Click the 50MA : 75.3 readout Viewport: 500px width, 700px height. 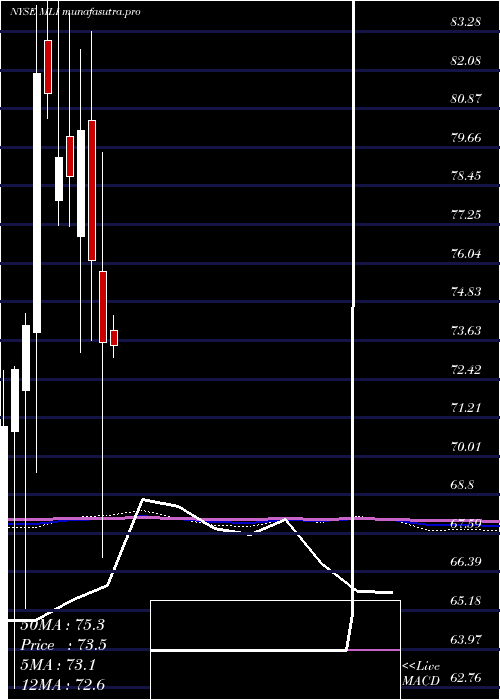point(63,625)
